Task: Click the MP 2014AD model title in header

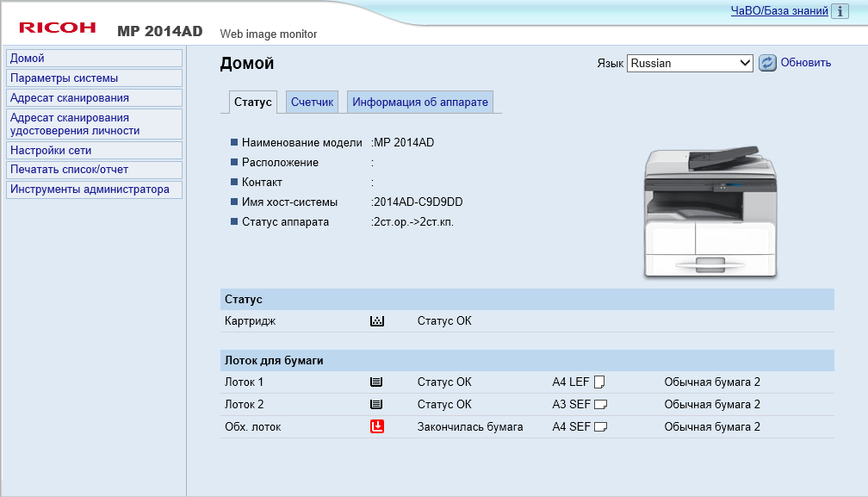Action: (160, 31)
